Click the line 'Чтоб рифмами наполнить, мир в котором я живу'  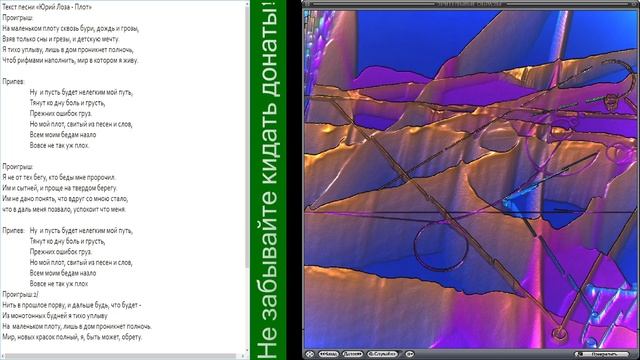click(x=70, y=60)
